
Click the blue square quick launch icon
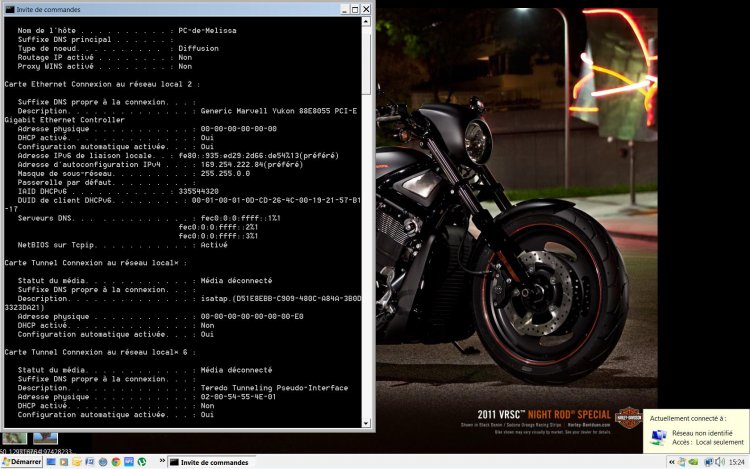(129, 462)
